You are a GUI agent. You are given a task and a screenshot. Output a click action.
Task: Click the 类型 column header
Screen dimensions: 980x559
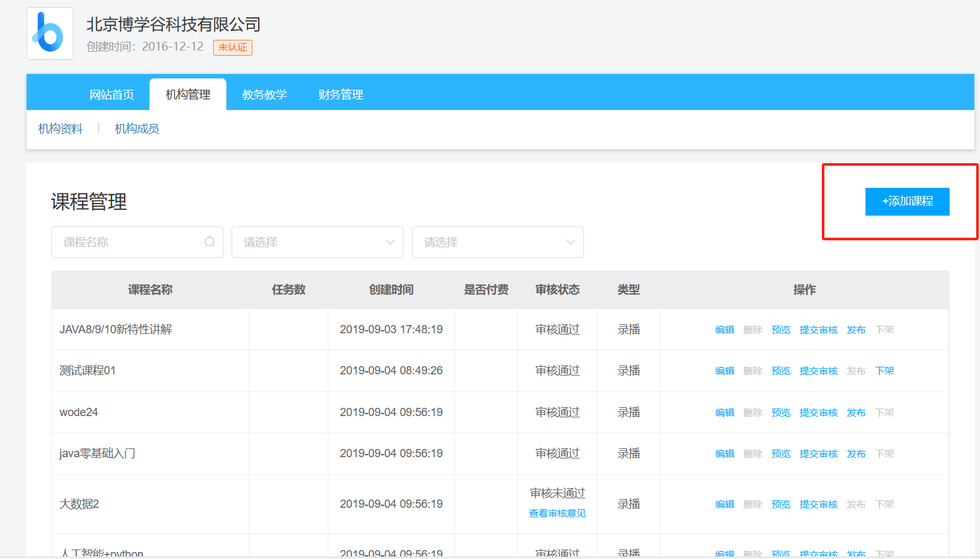click(628, 290)
